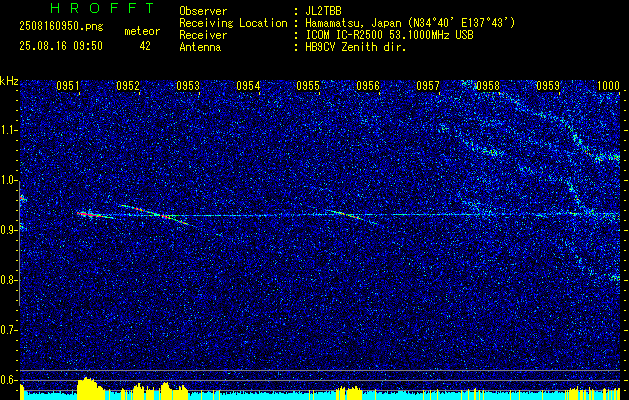The height and width of the screenshot is (400, 629).
Task: Click the HROFFT title text
Action: pos(103,8)
